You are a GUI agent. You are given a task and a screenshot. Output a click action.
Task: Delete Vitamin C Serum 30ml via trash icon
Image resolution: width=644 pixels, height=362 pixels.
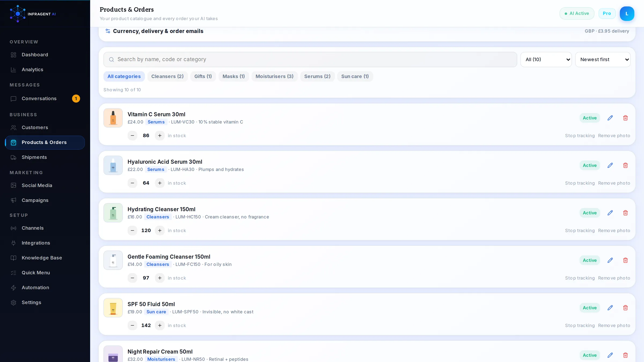point(625,118)
